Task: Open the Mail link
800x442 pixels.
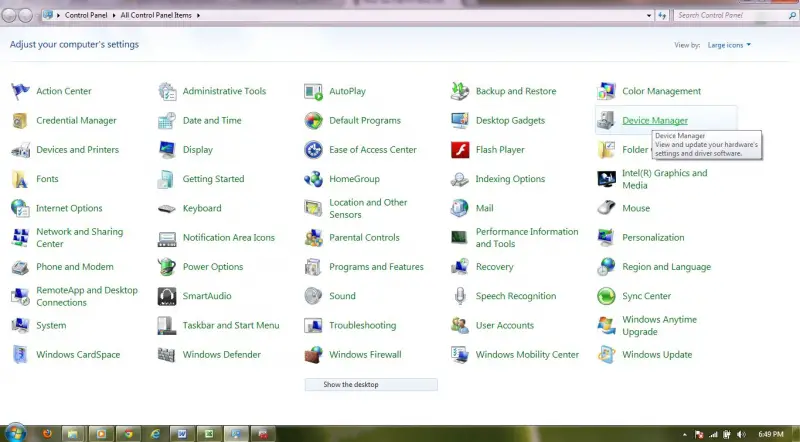Action: coord(484,208)
